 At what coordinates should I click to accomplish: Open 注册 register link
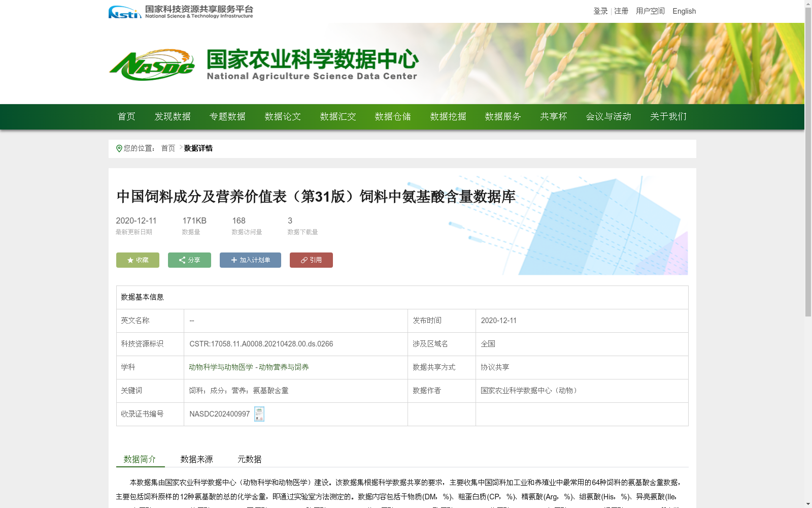coord(621,11)
